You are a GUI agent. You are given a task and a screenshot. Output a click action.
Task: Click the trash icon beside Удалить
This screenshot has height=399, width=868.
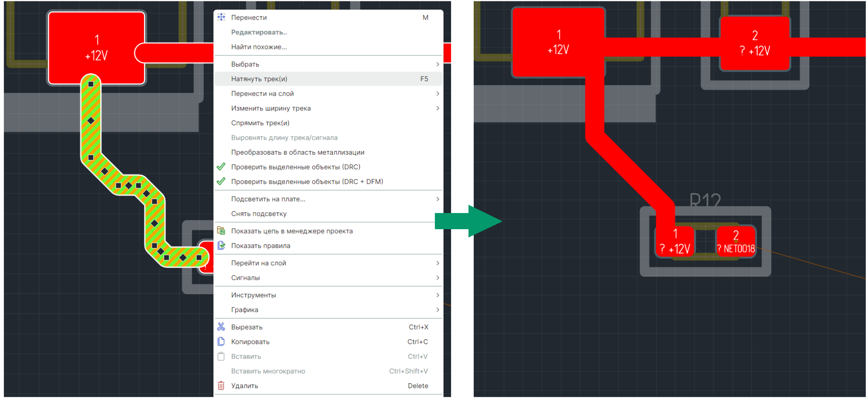point(221,385)
